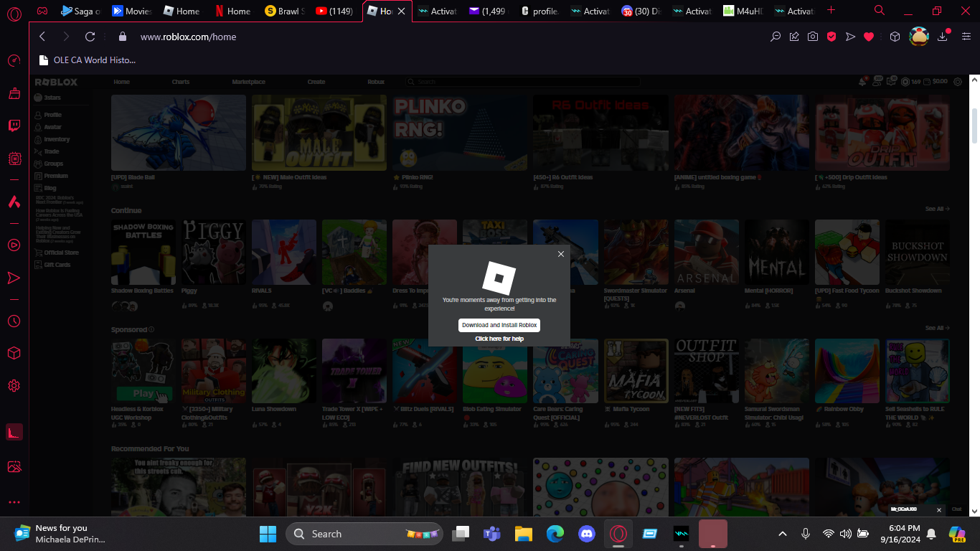Open GX Control speedometer in sidebar
Screen dimensions: 980x551
[x=14, y=60]
